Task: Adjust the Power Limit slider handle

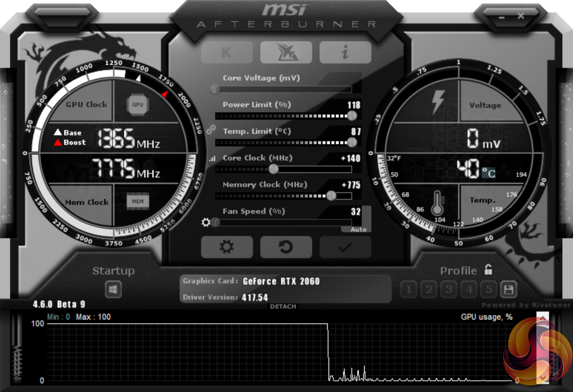Action: click(x=352, y=116)
